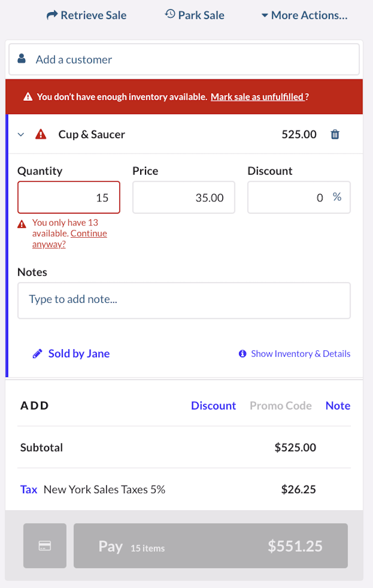The width and height of the screenshot is (373, 588).
Task: Click the customer silhouette icon
Action: 21,59
